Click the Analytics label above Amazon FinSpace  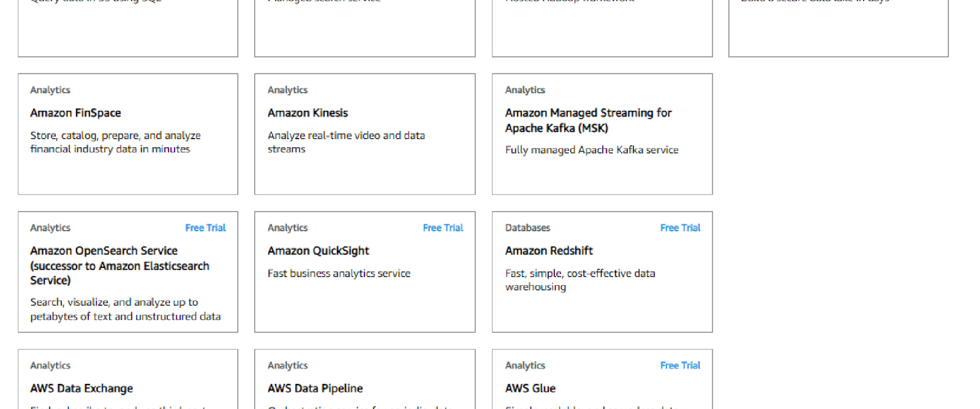pos(50,90)
